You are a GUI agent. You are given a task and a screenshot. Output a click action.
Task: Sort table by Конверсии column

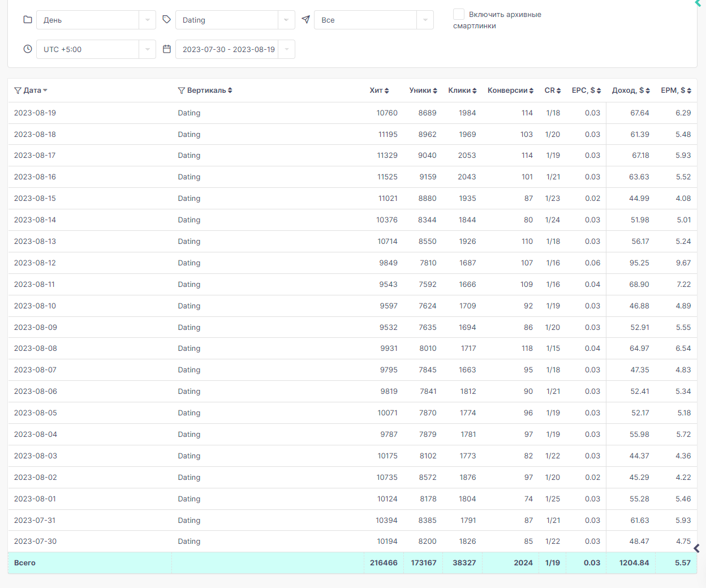(511, 91)
